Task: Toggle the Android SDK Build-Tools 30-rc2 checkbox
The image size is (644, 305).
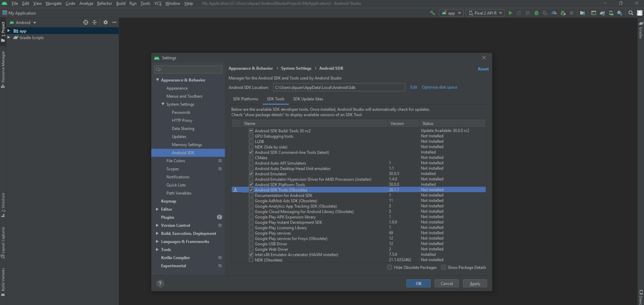Action: click(251, 131)
